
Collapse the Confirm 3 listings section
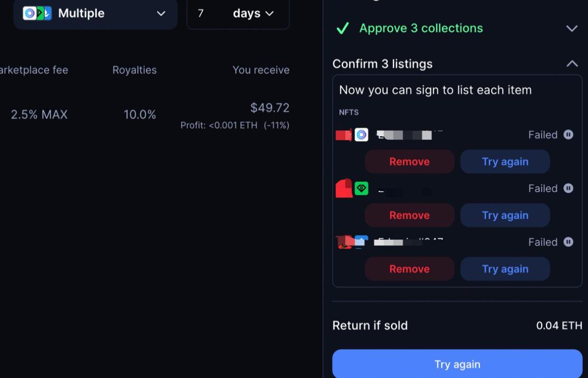point(572,64)
